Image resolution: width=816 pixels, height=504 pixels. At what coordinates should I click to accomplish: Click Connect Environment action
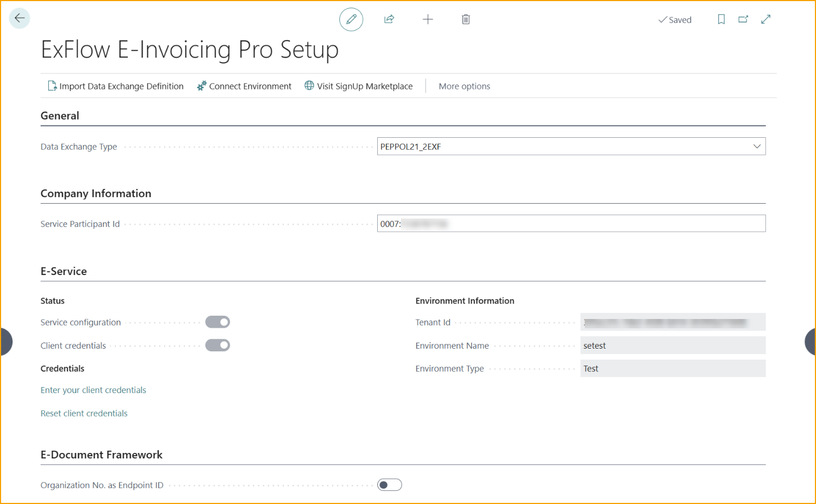[x=244, y=86]
